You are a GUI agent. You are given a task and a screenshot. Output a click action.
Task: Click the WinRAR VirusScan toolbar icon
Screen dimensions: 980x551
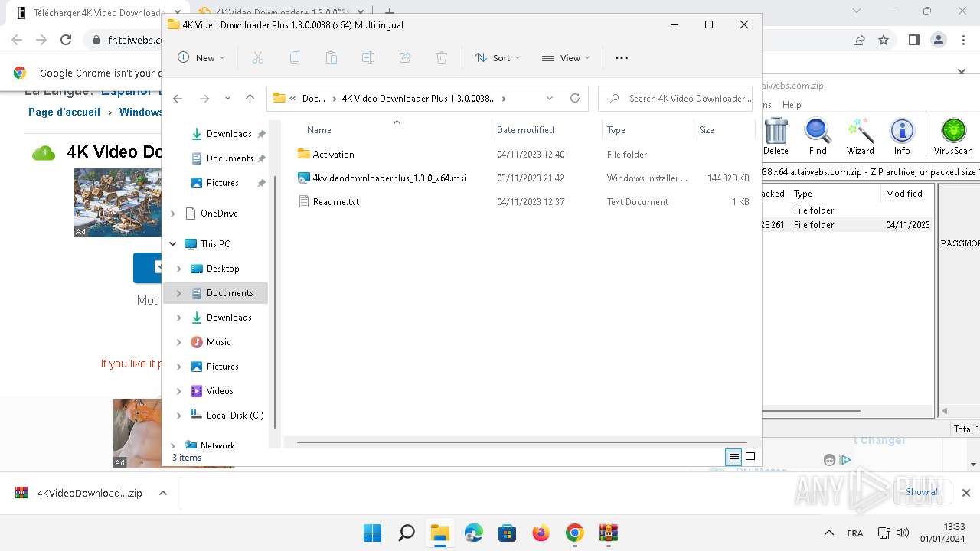953,137
